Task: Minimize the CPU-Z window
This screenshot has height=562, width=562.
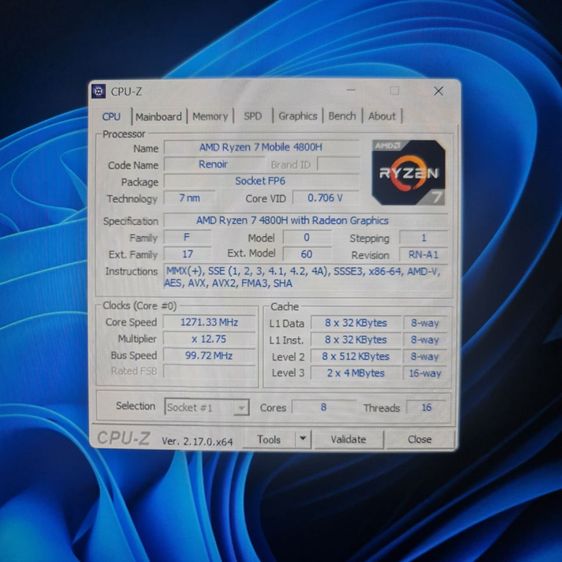Action: (x=351, y=90)
